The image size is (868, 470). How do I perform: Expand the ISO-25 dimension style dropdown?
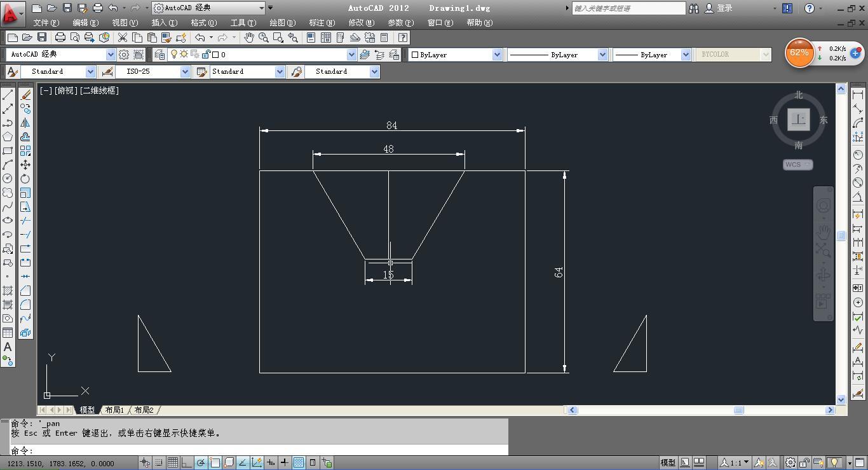[x=185, y=72]
